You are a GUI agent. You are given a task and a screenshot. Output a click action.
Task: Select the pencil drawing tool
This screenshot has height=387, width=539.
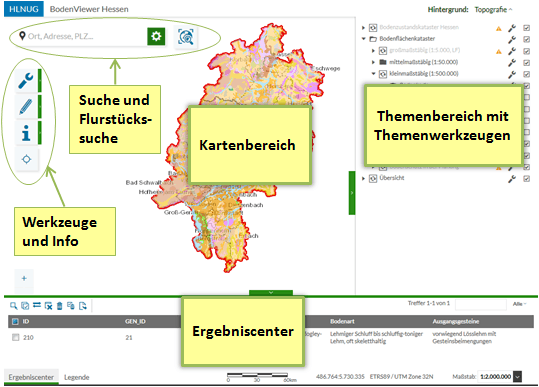26,107
